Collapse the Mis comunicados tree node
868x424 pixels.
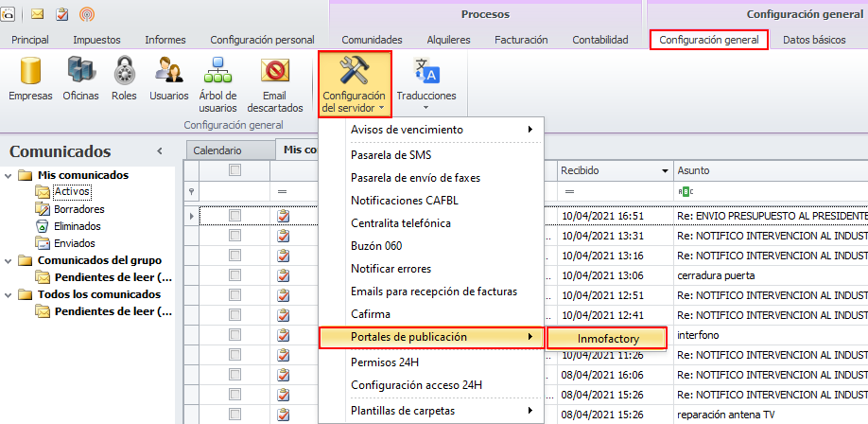[8, 176]
